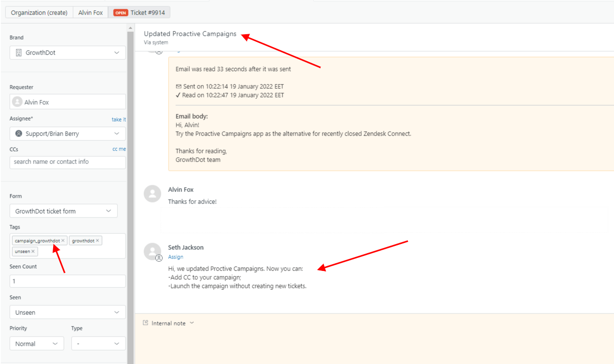The height and width of the screenshot is (364, 614).
Task: Click Email was read 33 seconds text
Action: point(233,69)
